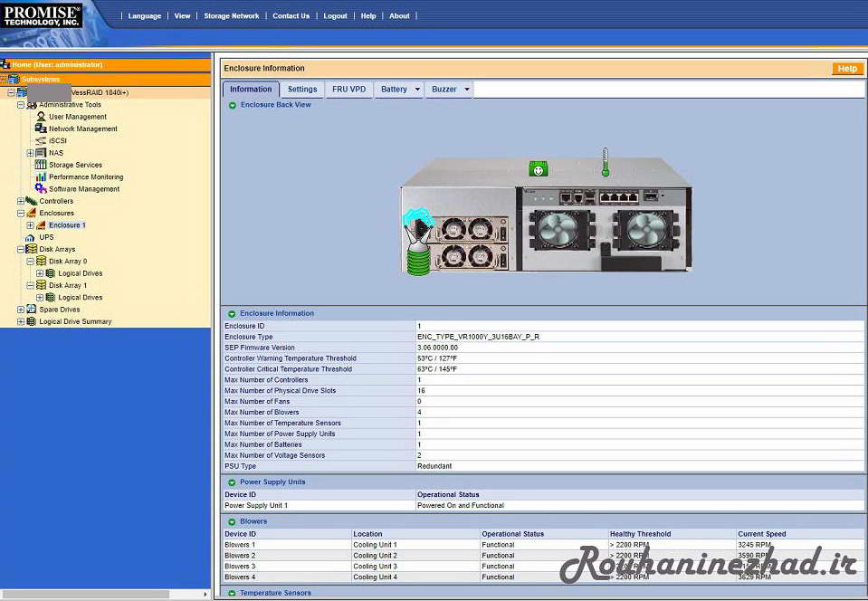Expand the Controllers tree node
The width and height of the screenshot is (868, 601).
tap(21, 201)
